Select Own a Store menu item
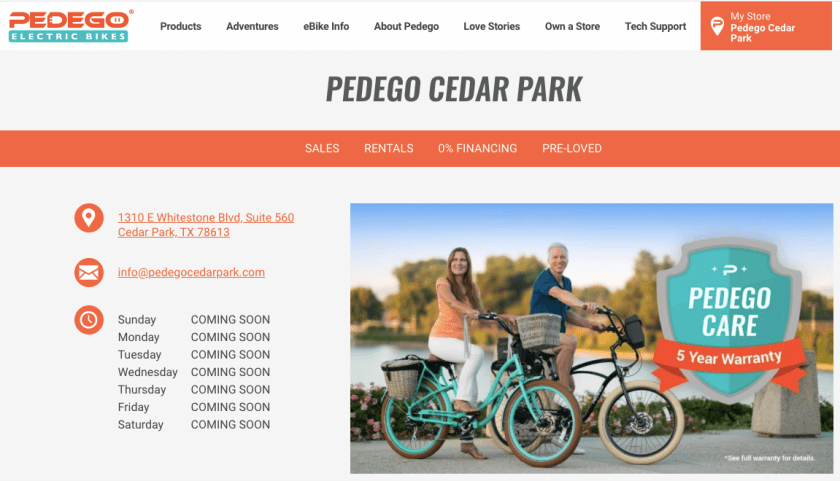This screenshot has height=481, width=840. [x=572, y=26]
